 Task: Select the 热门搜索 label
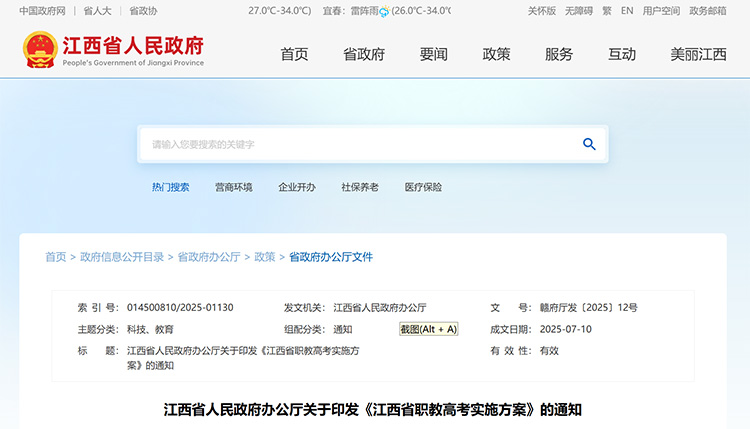click(171, 187)
